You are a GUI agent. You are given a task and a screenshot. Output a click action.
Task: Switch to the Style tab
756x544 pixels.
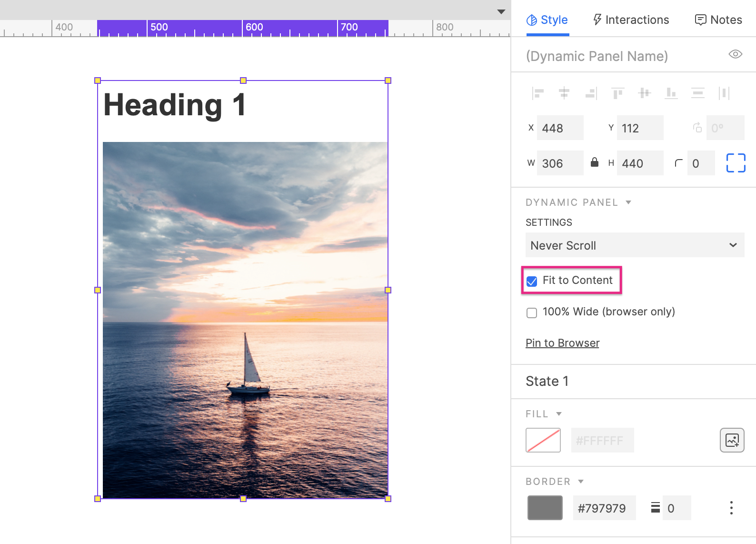(x=547, y=20)
